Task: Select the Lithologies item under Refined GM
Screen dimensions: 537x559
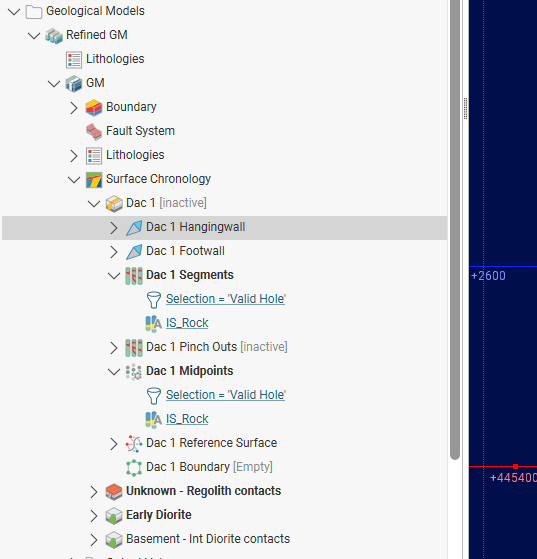Action: pyautogui.click(x=115, y=59)
